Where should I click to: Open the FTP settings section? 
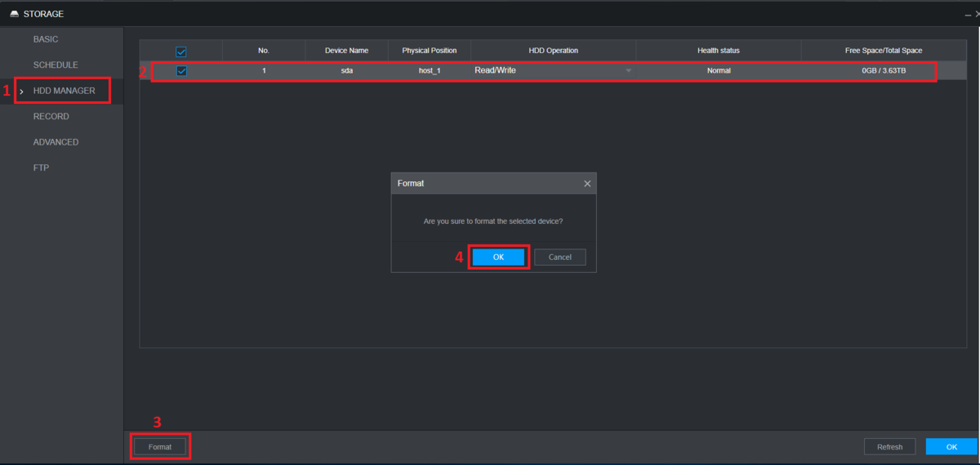pos(41,168)
